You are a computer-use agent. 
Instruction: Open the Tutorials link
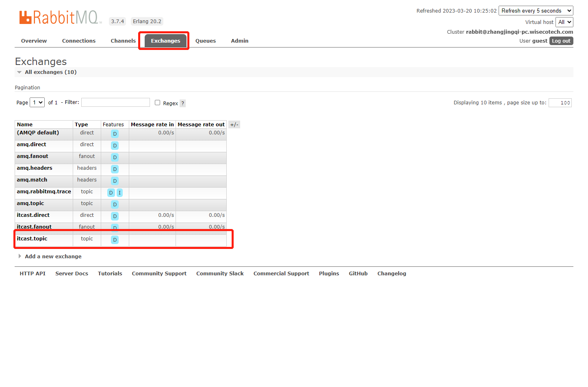coord(110,273)
